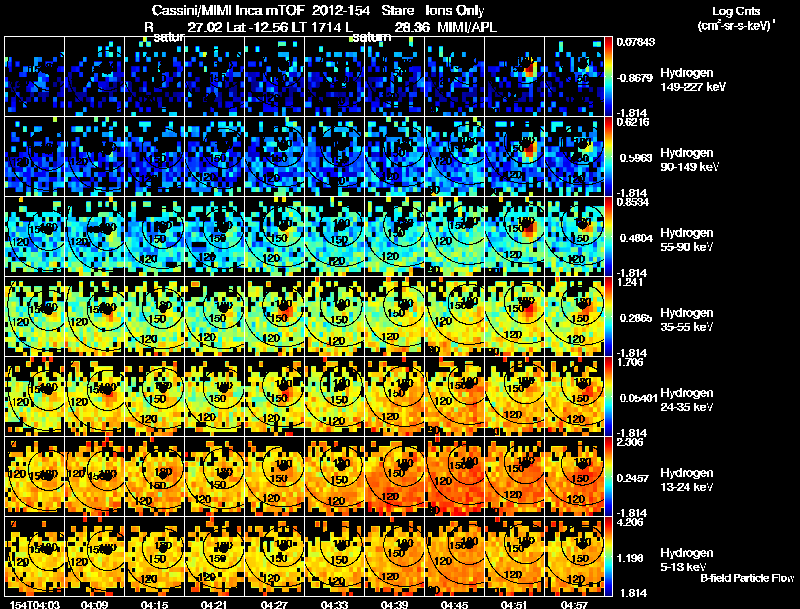Viewport: 800px width, 609px height.
Task: Click the Hydrogen 55-90 keV color scale bar
Action: [x=608, y=236]
